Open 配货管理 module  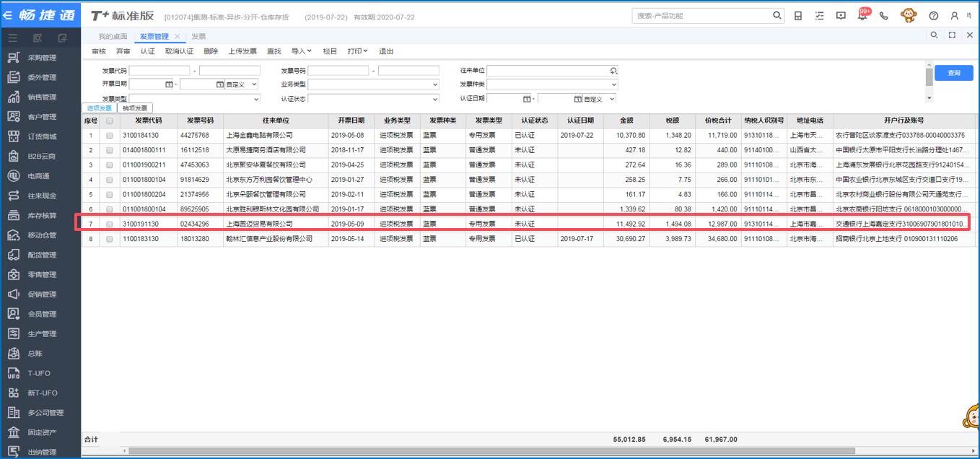(x=42, y=255)
